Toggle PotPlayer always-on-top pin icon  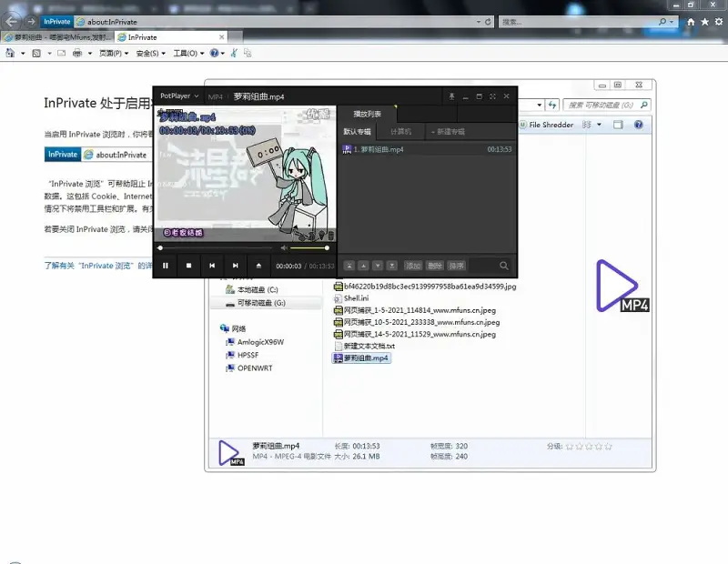click(x=451, y=96)
